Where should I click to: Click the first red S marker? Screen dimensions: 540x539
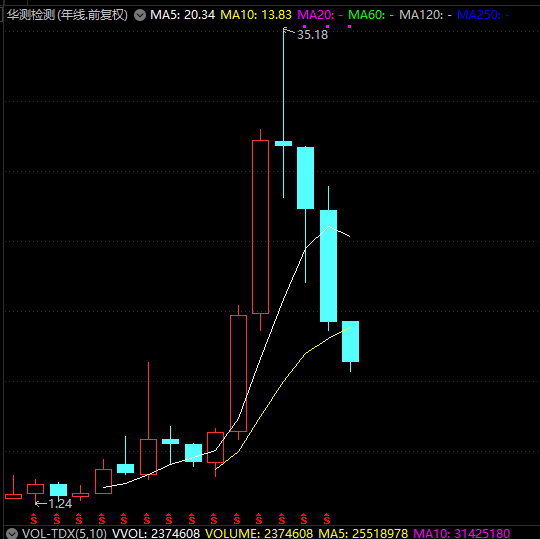pos(34,519)
